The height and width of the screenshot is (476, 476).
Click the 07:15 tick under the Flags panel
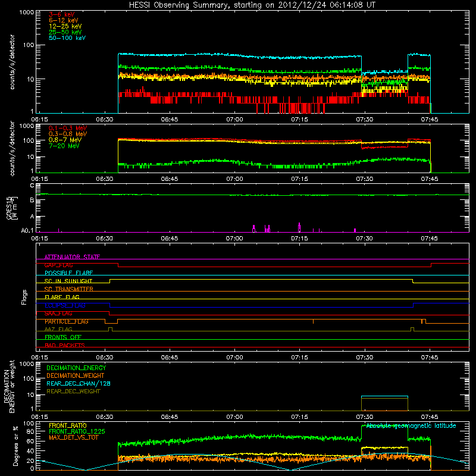point(299,358)
